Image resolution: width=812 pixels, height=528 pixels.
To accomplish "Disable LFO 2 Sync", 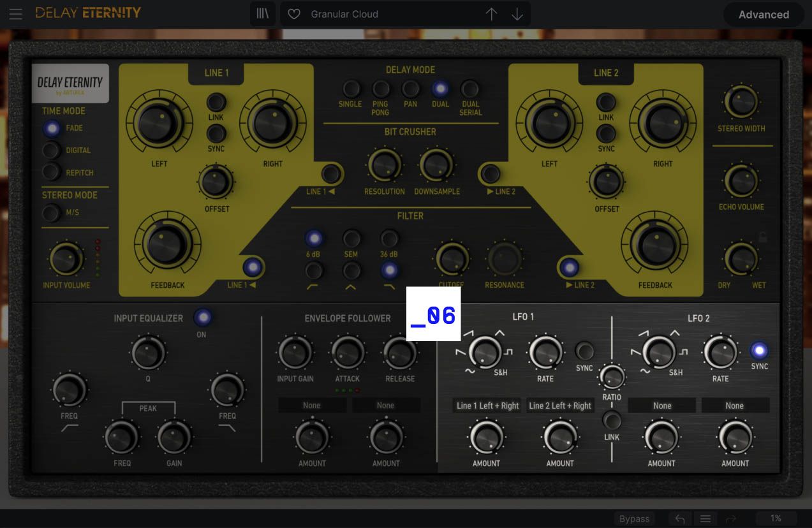I will point(759,350).
